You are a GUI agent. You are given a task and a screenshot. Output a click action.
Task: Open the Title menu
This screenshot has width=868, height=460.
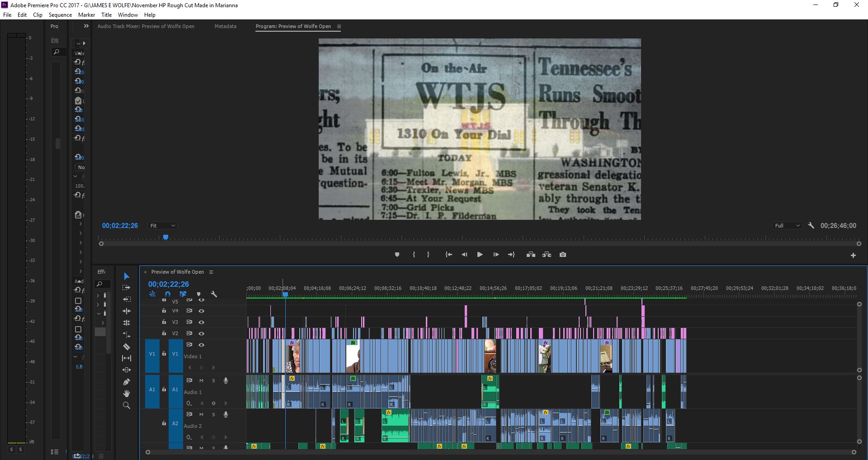tap(106, 14)
